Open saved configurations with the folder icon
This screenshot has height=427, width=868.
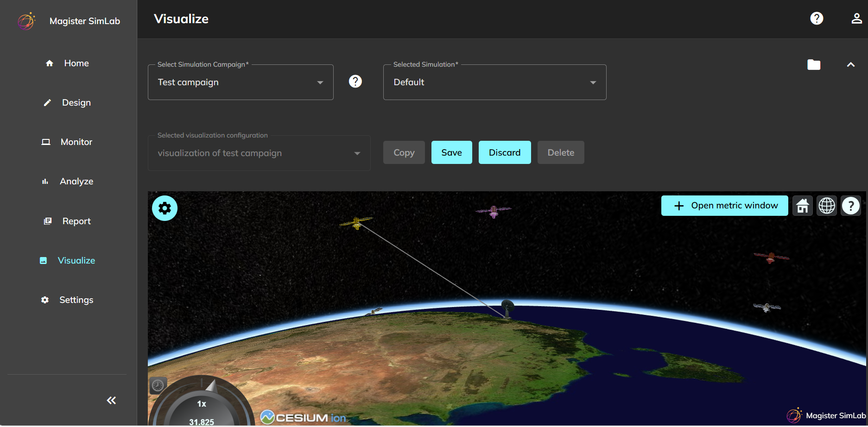(x=814, y=64)
